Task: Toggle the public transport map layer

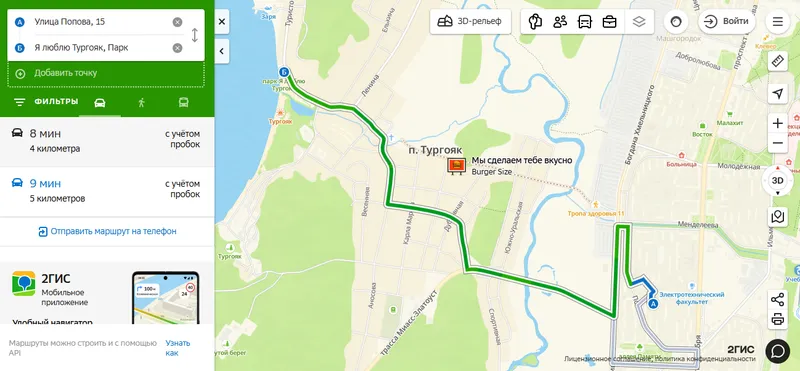Action: (x=585, y=22)
